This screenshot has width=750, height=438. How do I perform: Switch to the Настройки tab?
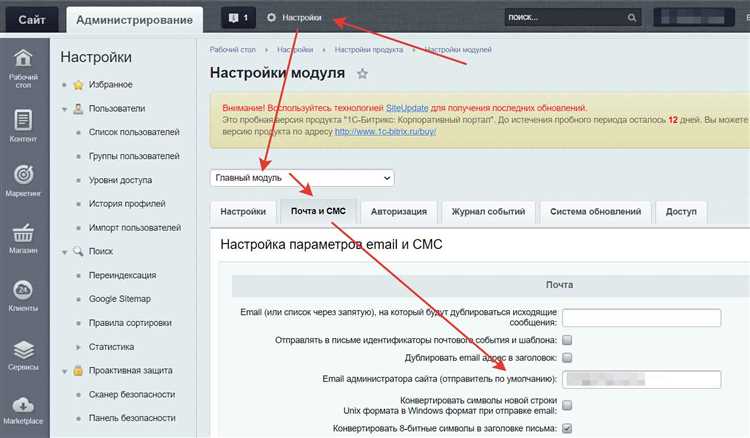pos(243,212)
